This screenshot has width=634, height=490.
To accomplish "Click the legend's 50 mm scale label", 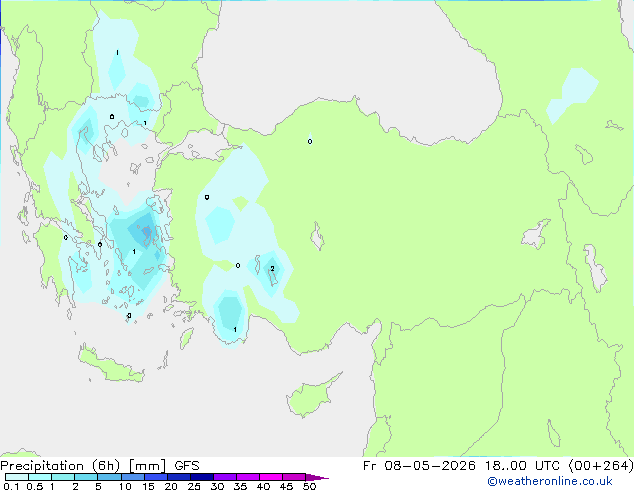I will (x=309, y=486).
